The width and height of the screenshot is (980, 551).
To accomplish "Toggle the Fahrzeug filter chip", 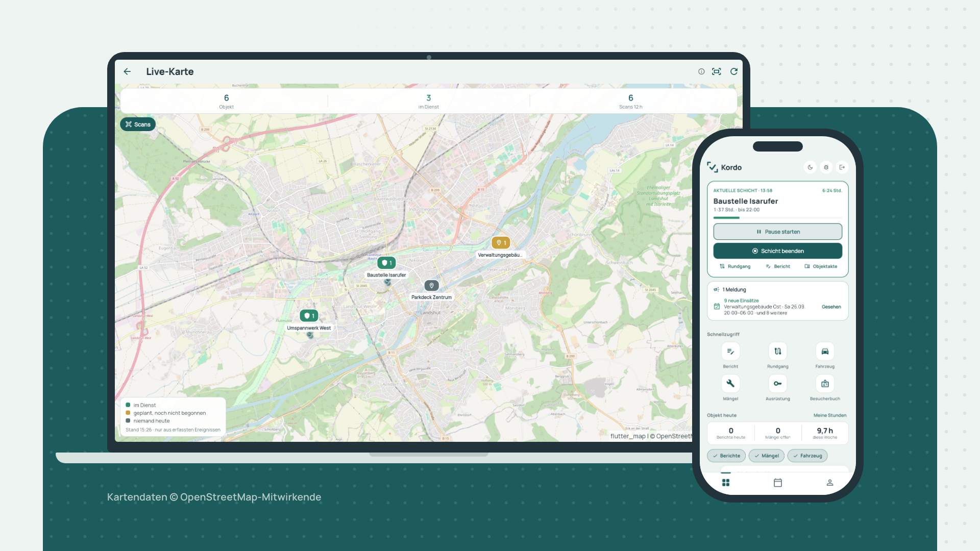I will coord(807,456).
